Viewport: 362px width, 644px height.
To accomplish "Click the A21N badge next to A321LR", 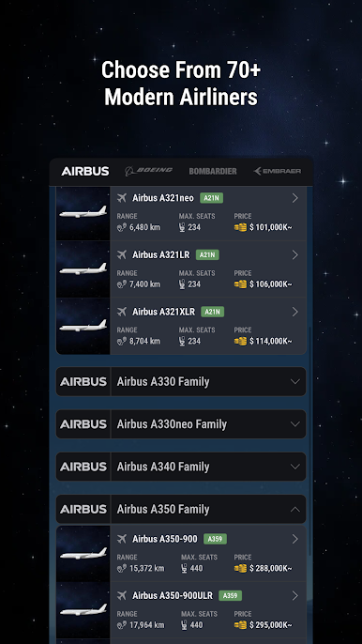I will point(207,255).
